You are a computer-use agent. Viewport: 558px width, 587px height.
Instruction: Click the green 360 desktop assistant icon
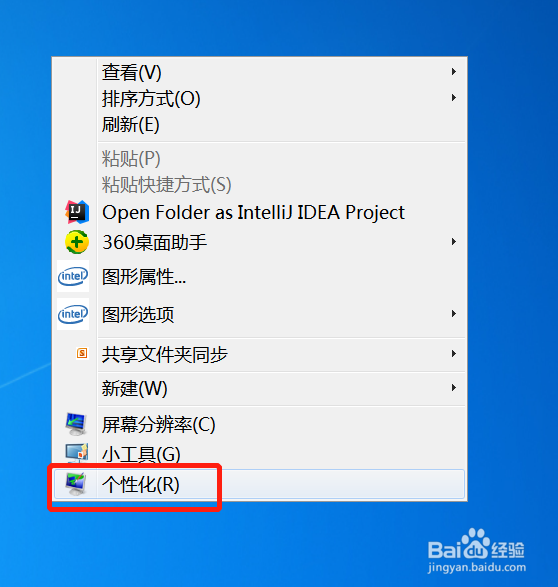[77, 242]
